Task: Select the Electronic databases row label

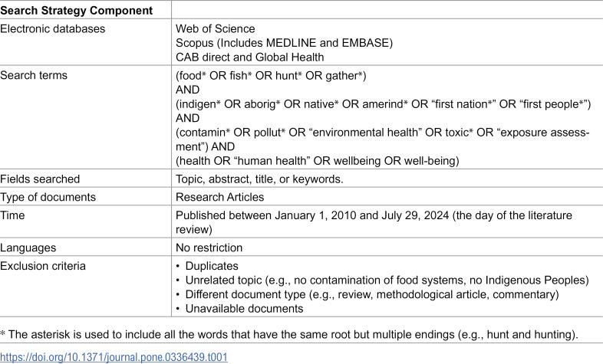Action: [52, 29]
